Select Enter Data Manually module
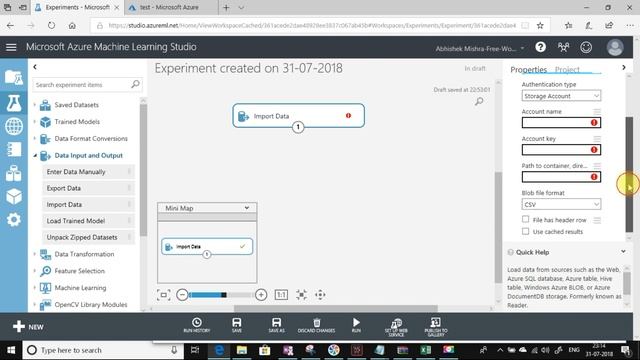Screen dimensions: 640x360 88,172
